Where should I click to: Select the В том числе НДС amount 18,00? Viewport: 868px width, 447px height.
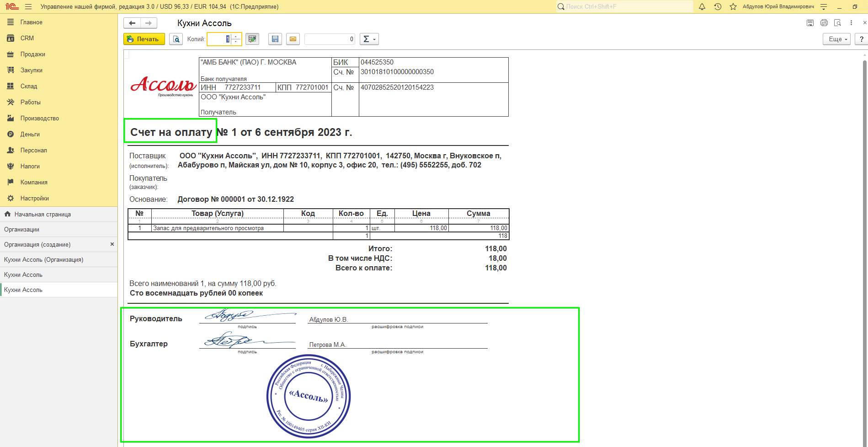click(x=497, y=259)
